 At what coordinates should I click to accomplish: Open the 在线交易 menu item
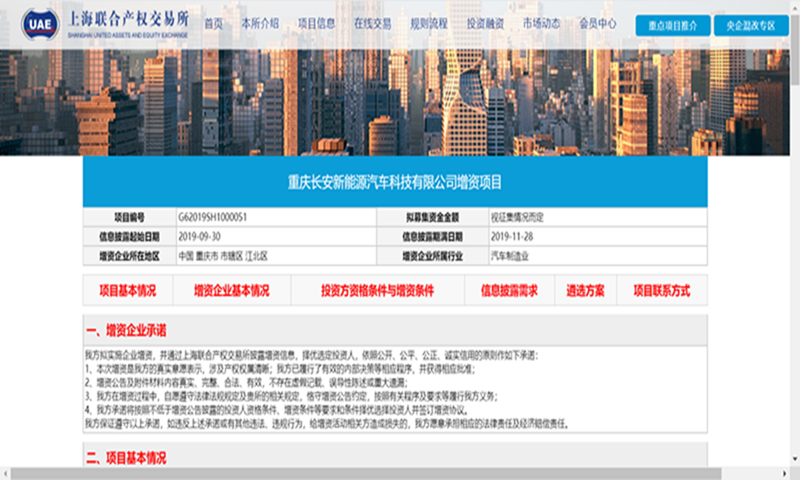pyautogui.click(x=372, y=23)
